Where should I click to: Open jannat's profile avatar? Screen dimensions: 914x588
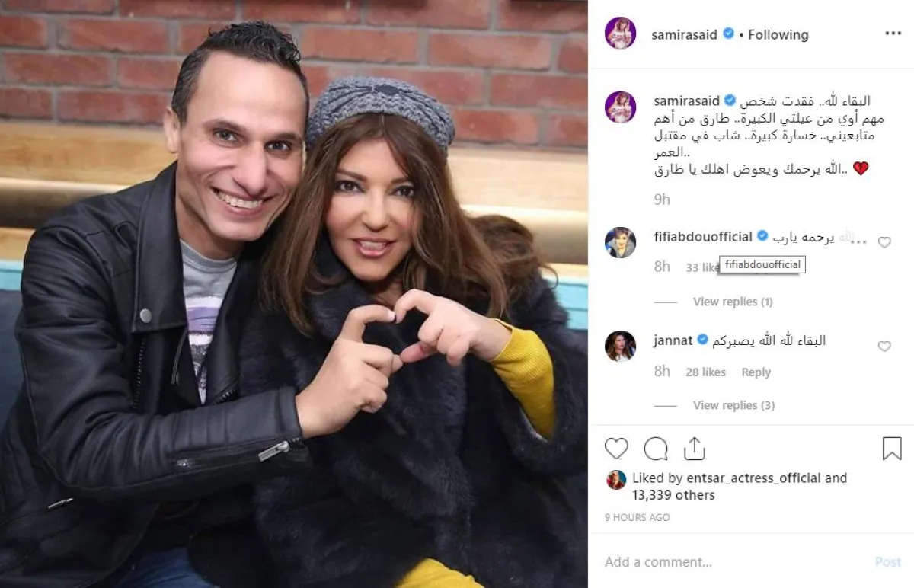coord(621,346)
